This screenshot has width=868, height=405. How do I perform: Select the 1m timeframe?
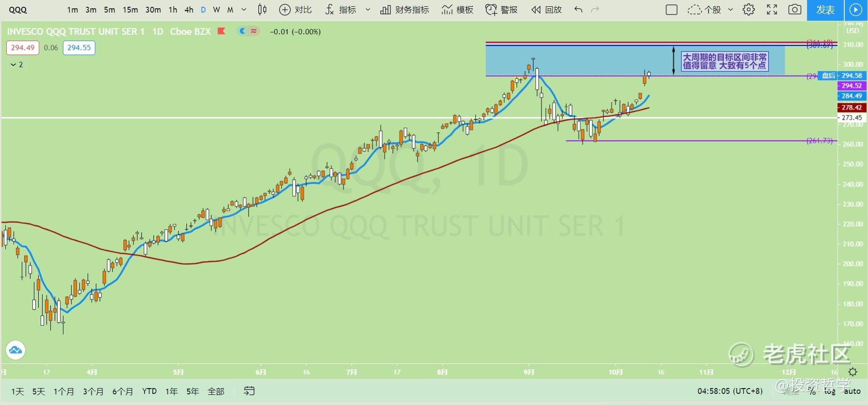tap(73, 10)
